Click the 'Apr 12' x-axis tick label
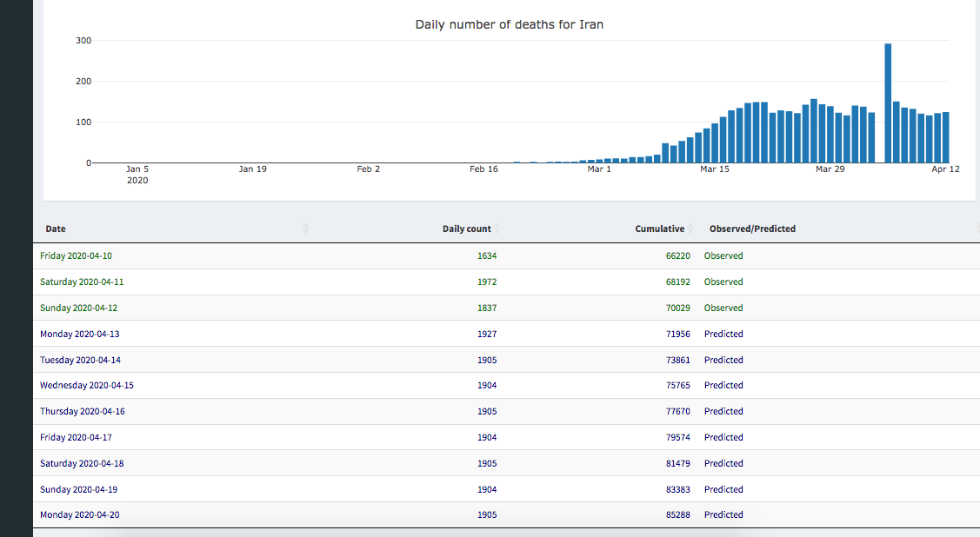 coord(945,169)
